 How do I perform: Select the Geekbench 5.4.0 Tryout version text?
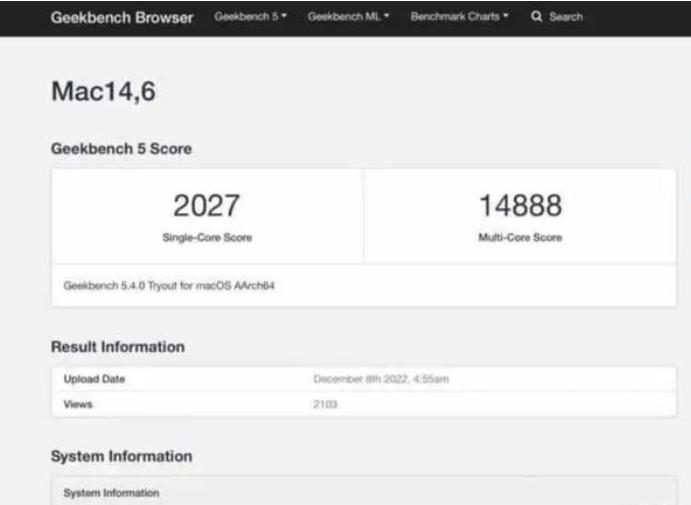coord(169,286)
